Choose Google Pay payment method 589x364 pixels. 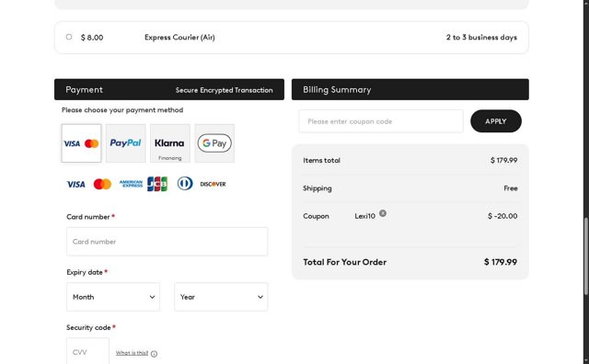click(214, 143)
